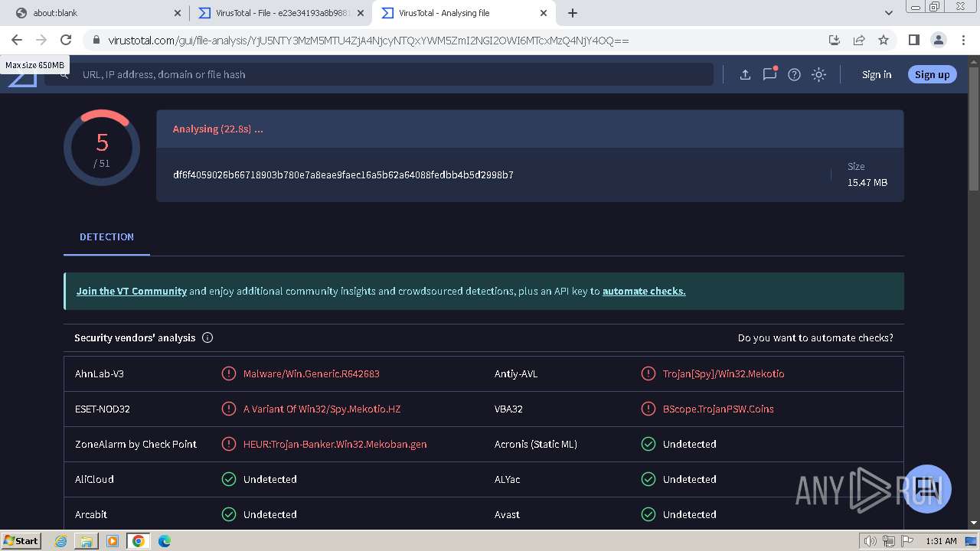The width and height of the screenshot is (980, 551).
Task: Reload the VirusTotal page
Action: coord(66,40)
